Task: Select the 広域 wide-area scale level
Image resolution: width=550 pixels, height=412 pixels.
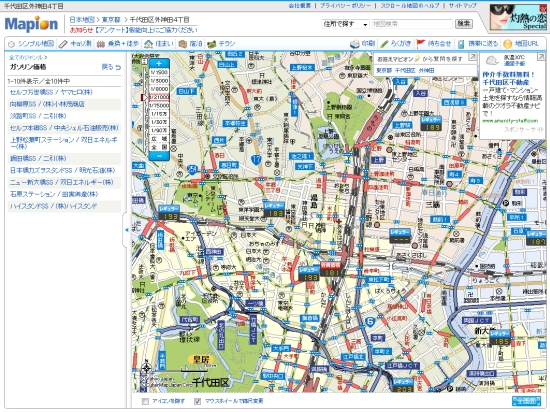Action: click(159, 139)
